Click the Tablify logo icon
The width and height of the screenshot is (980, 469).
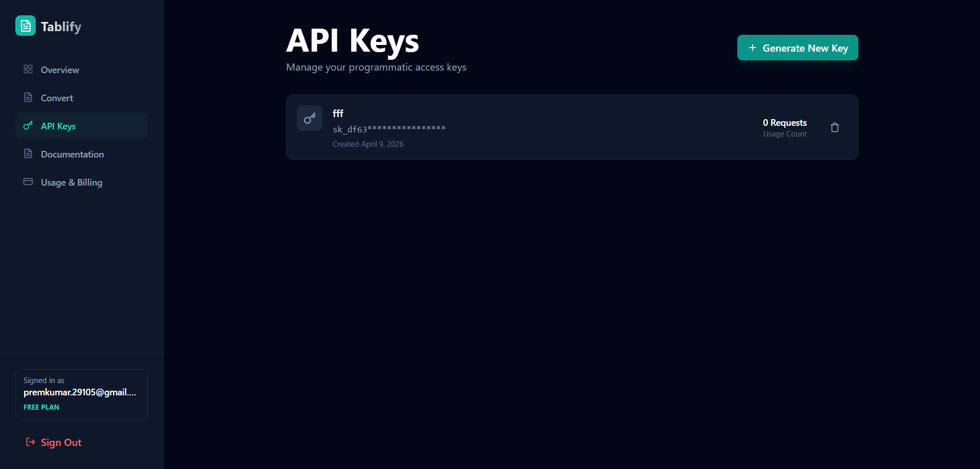pos(26,26)
